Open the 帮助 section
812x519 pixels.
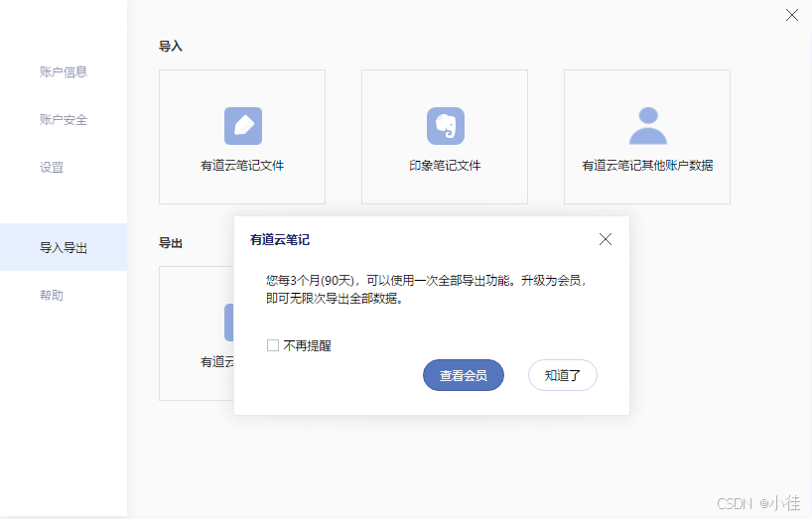[x=52, y=295]
